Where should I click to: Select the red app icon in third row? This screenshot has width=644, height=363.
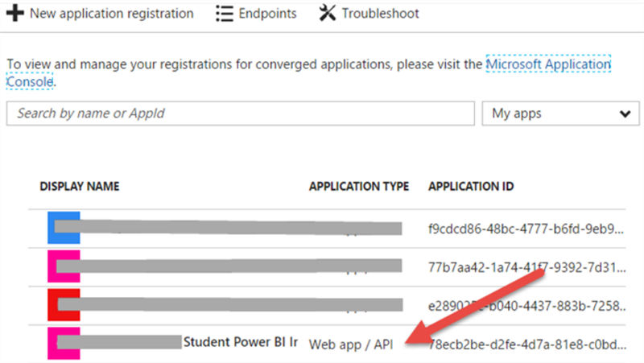pos(64,305)
